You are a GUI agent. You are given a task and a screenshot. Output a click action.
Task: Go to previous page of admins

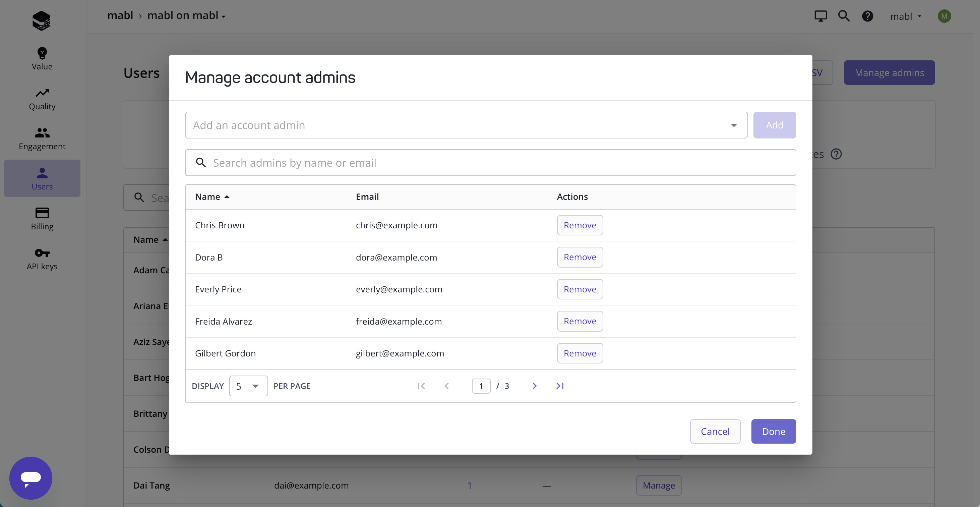(x=447, y=386)
